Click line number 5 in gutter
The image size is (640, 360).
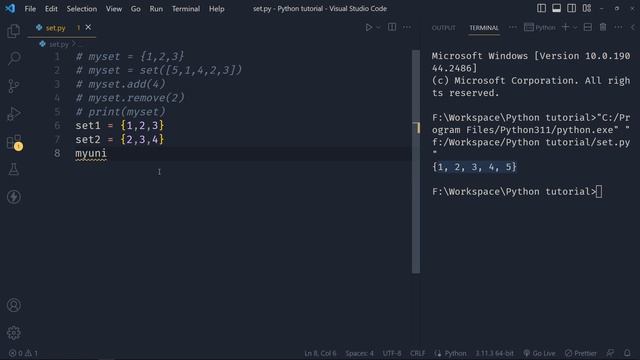(57, 112)
